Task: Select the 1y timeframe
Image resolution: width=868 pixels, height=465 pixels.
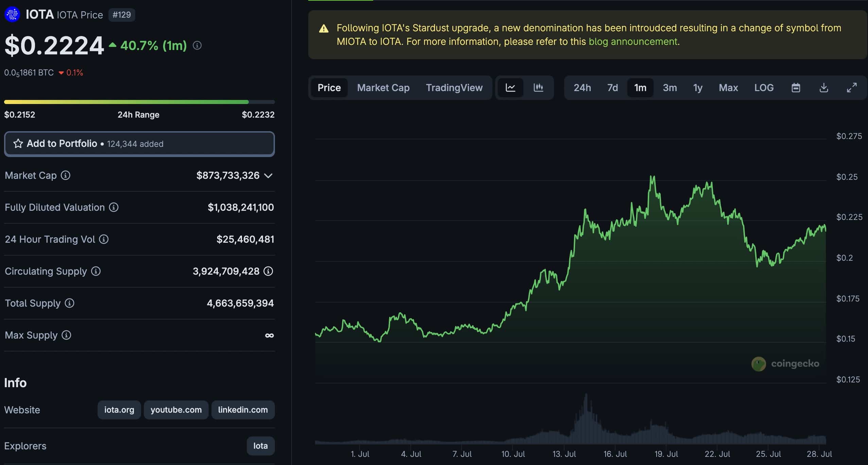Action: click(x=697, y=88)
